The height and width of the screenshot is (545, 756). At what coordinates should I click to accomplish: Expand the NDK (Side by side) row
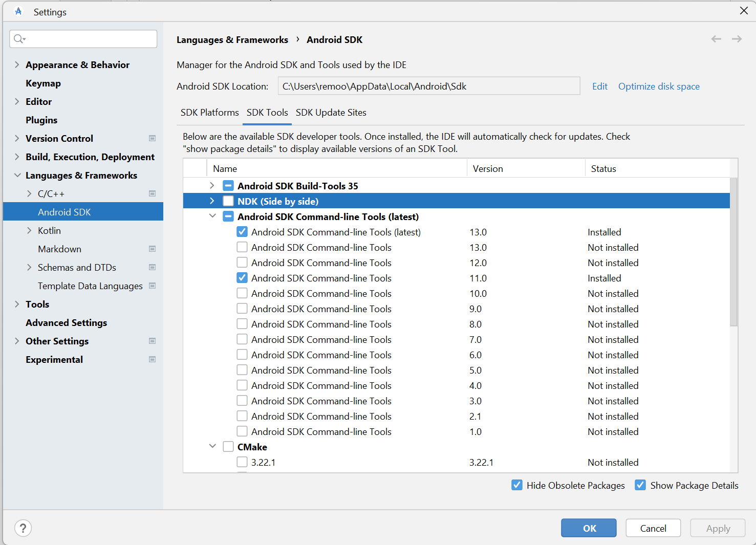coord(212,201)
